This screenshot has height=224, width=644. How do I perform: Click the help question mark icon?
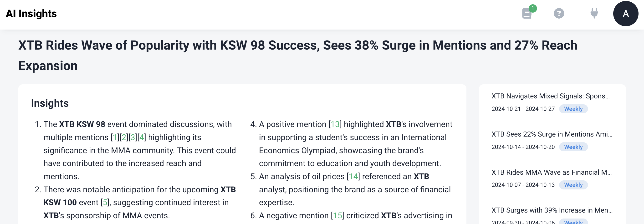pos(559,14)
